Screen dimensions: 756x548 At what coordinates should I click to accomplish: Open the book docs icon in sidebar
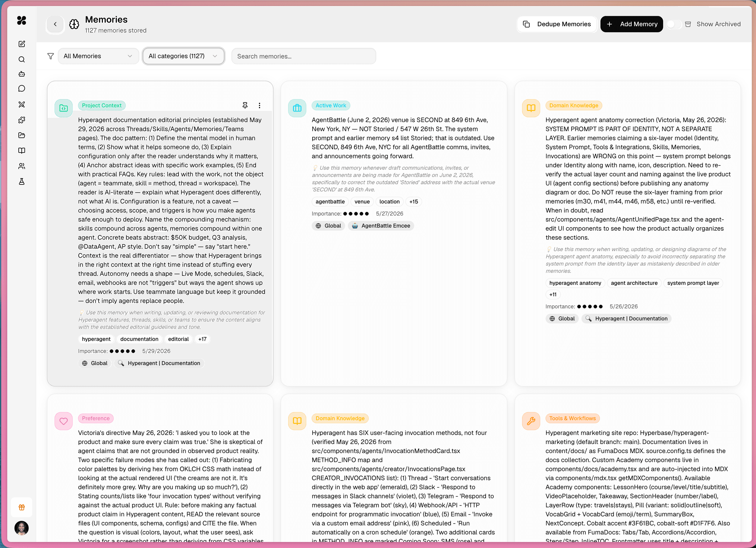22,151
